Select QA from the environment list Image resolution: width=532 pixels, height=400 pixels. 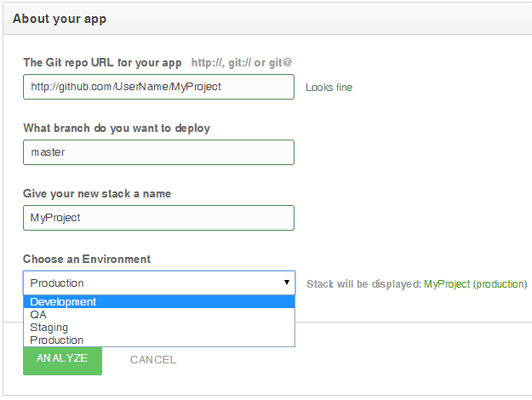[159, 315]
